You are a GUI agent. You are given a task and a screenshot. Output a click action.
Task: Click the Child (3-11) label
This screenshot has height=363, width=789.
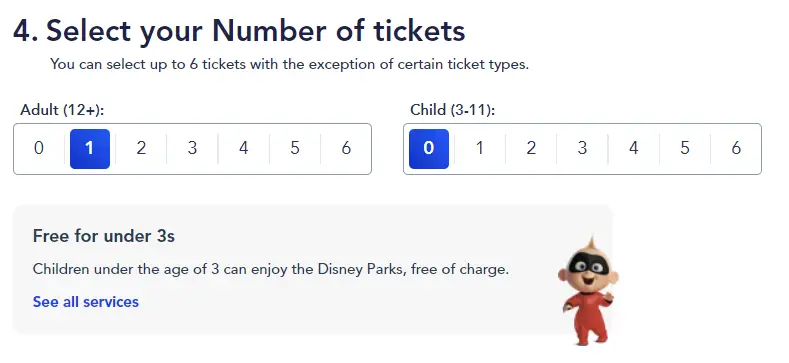pyautogui.click(x=453, y=110)
